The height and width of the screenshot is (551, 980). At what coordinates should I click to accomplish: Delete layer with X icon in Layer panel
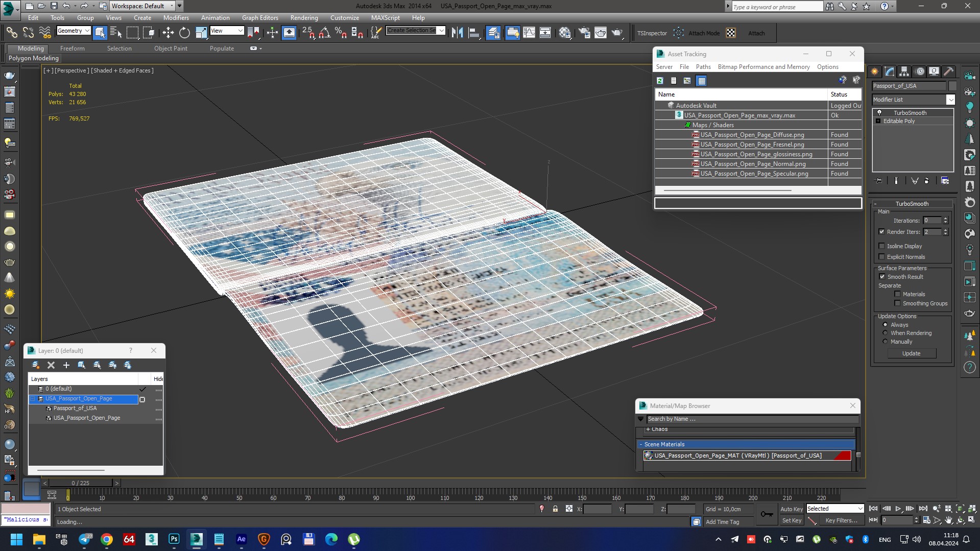coord(51,365)
